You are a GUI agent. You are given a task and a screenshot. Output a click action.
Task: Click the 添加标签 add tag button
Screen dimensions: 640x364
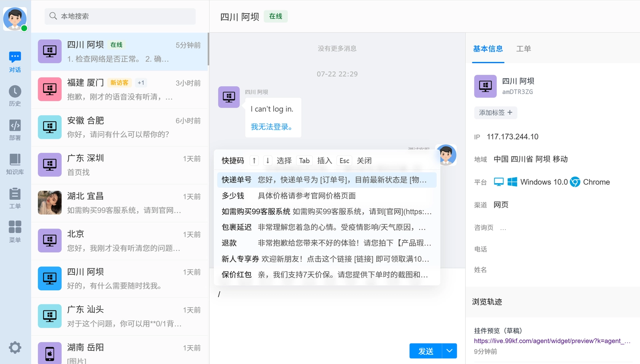click(x=496, y=113)
